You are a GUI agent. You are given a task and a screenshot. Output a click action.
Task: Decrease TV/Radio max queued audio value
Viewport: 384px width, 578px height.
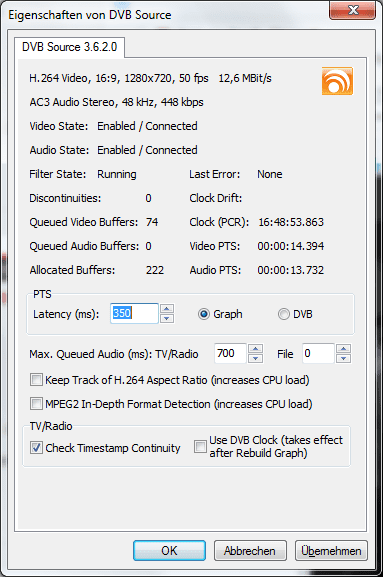point(255,358)
